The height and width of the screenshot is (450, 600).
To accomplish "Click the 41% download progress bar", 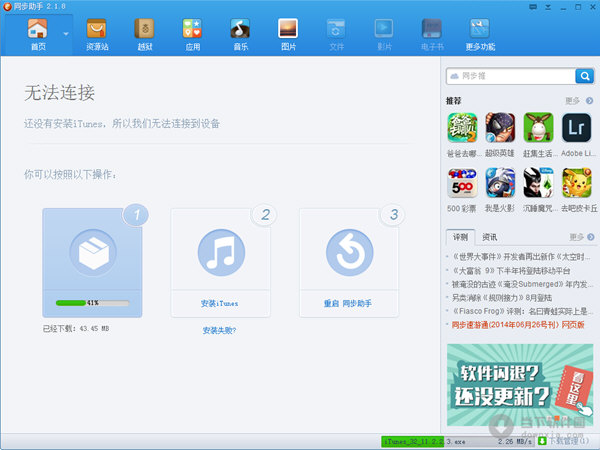I will click(x=92, y=302).
